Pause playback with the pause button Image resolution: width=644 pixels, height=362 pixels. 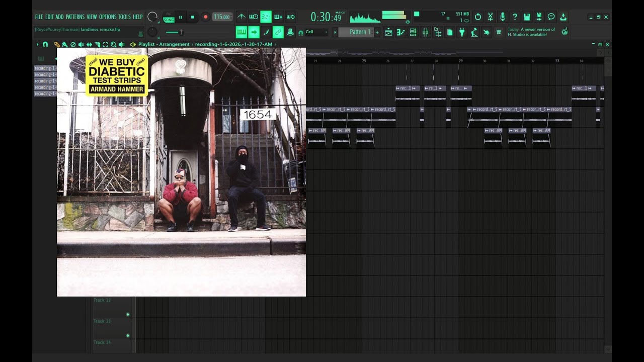(181, 17)
